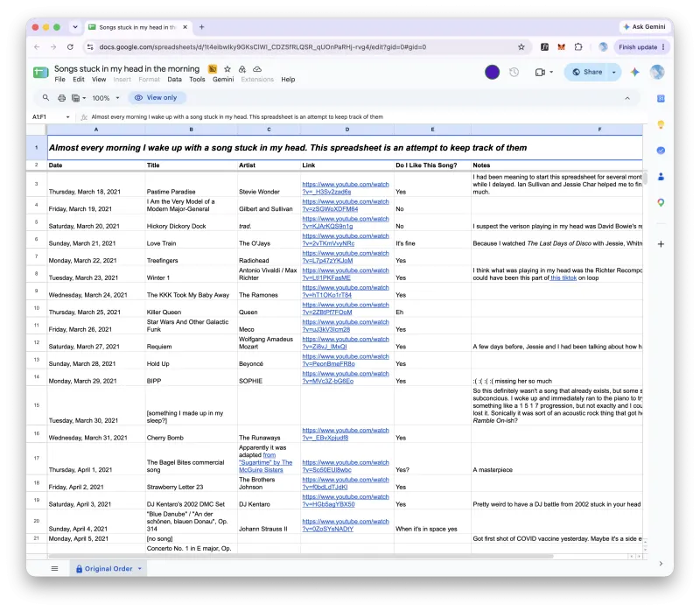Click the anonymous purple user avatar

[x=492, y=72]
